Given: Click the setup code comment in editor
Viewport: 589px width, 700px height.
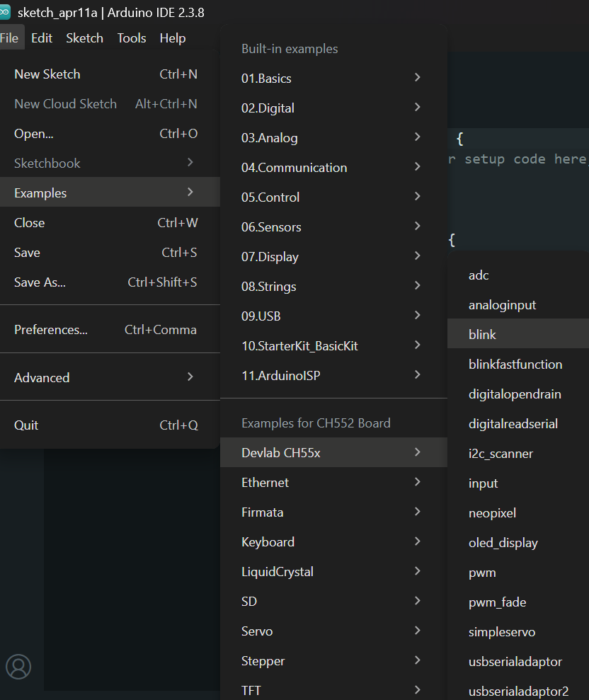Looking at the screenshot, I should pos(518,159).
